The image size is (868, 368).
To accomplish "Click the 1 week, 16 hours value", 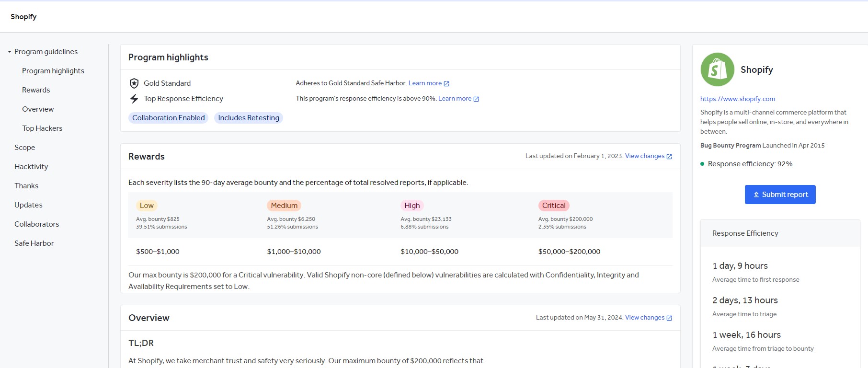I will tap(746, 335).
